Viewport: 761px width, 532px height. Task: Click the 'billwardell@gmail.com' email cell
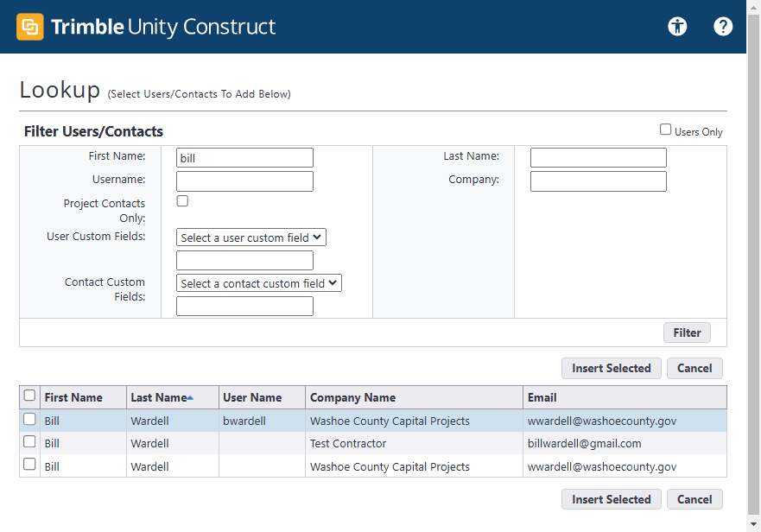click(x=584, y=444)
